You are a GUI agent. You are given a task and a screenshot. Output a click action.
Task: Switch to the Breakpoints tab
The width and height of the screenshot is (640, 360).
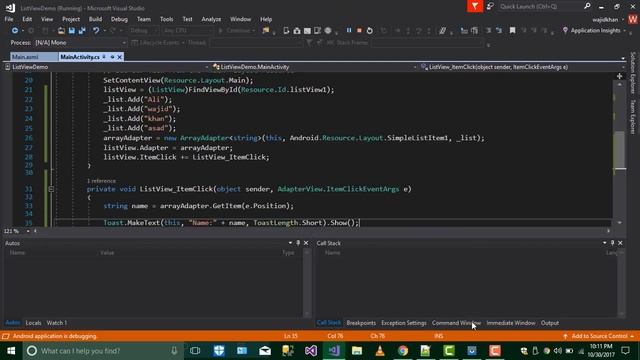coord(361,323)
